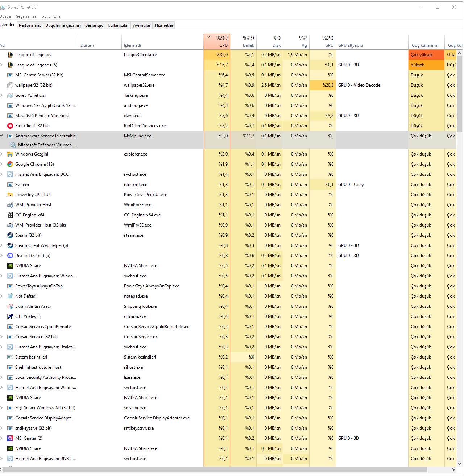Expand the Steam Client WebHelper group

[x=2, y=245]
